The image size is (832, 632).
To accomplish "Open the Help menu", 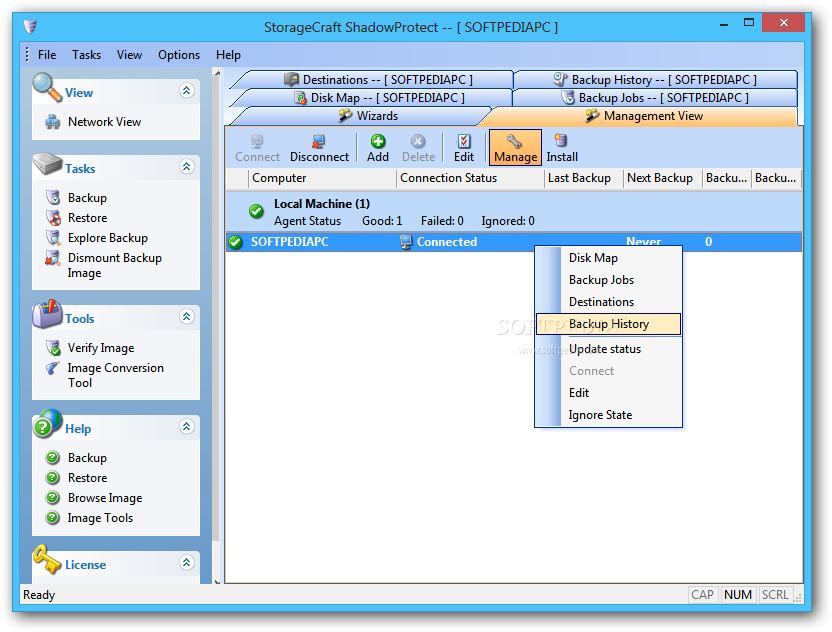I will point(228,55).
